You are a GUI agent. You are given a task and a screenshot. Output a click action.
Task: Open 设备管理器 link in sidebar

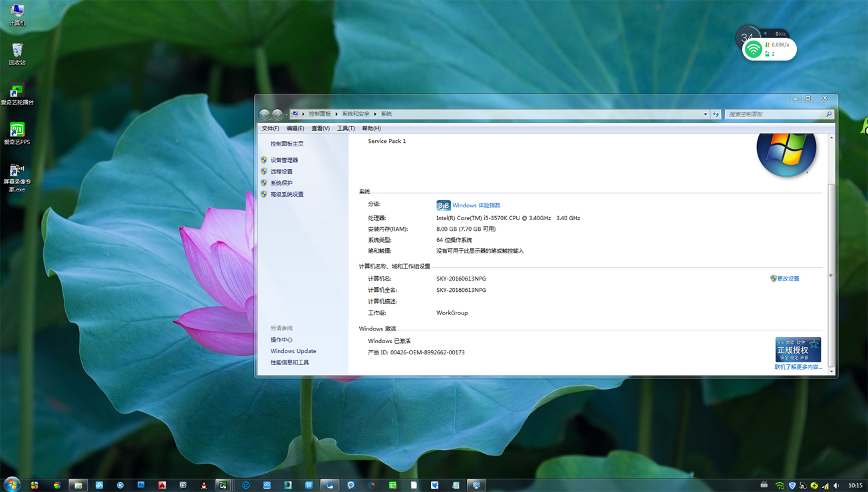coord(284,160)
